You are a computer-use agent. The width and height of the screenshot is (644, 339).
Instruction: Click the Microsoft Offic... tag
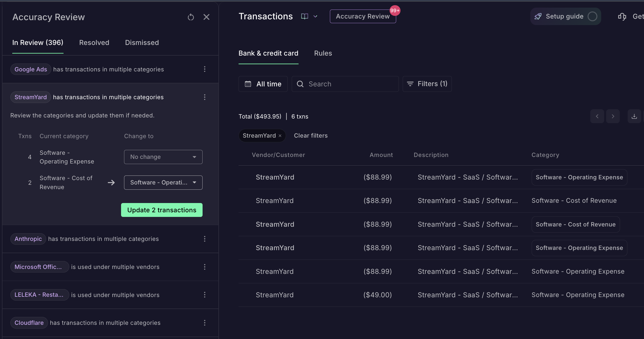click(40, 267)
